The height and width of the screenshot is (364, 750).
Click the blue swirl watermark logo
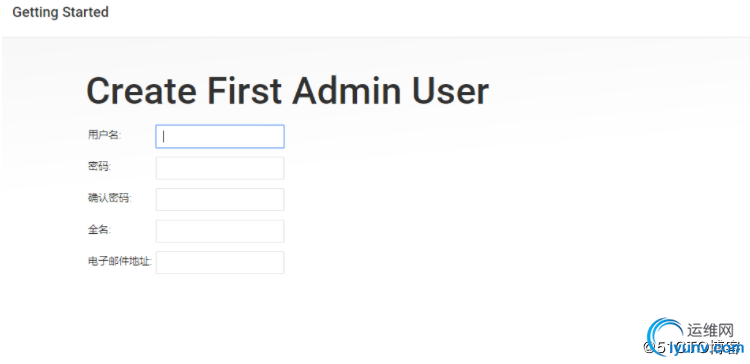tap(665, 336)
